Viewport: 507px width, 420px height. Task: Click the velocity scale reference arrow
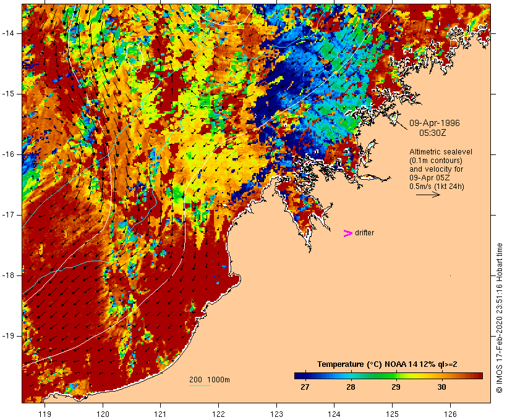click(x=428, y=195)
